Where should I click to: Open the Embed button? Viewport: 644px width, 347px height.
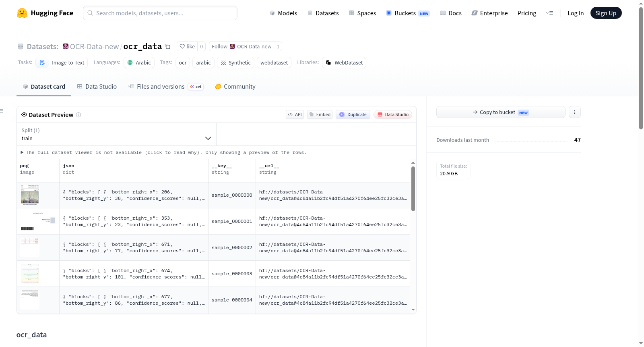pos(320,114)
